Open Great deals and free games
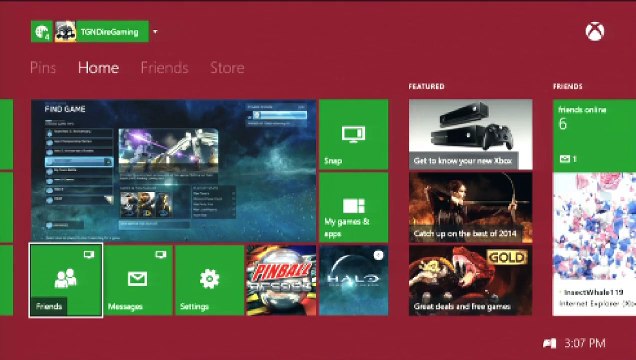The width and height of the screenshot is (636, 360). tap(471, 280)
